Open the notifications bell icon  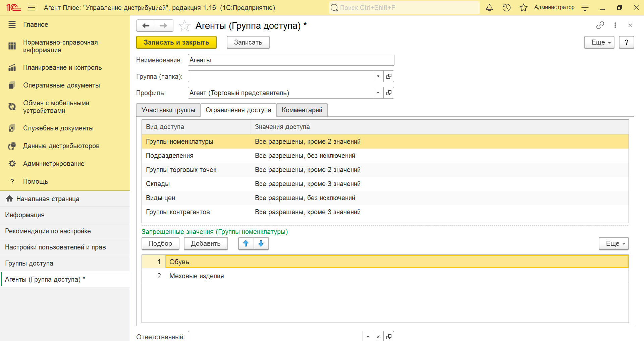tap(489, 7)
